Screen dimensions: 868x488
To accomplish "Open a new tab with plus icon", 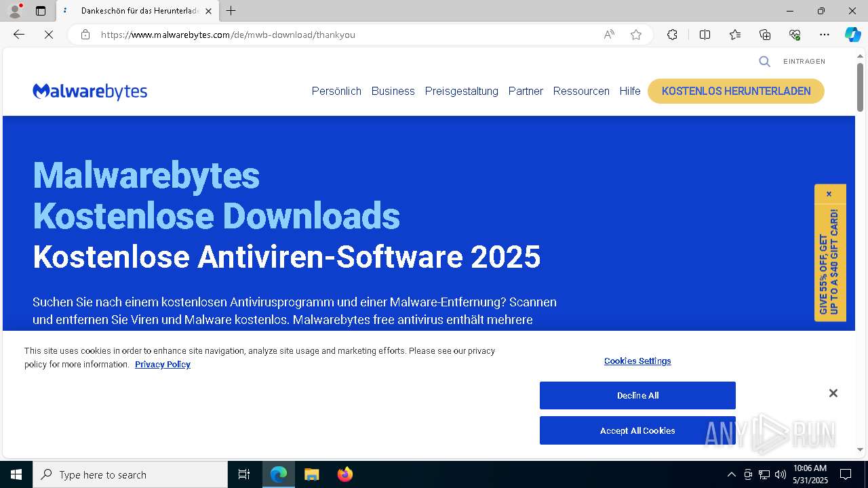I will 231,11.
